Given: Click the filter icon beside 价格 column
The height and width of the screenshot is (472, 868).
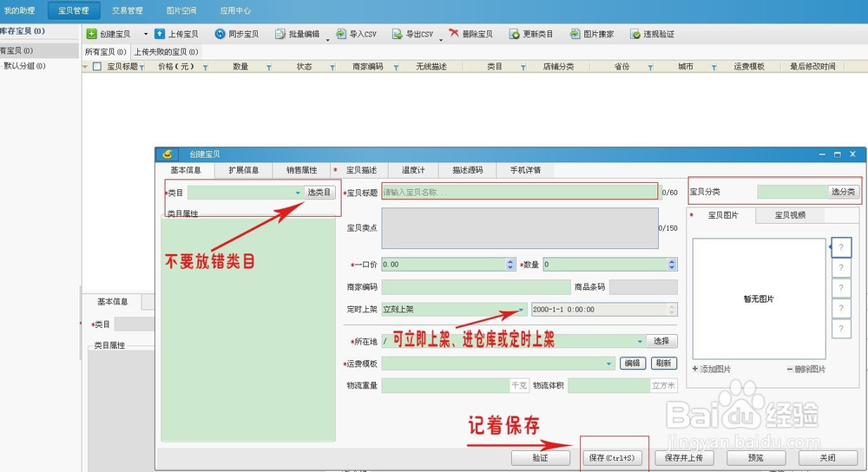Looking at the screenshot, I should pos(206,68).
